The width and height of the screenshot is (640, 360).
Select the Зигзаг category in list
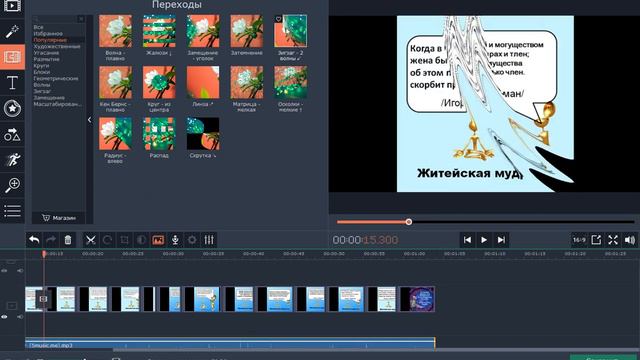pyautogui.click(x=42, y=91)
